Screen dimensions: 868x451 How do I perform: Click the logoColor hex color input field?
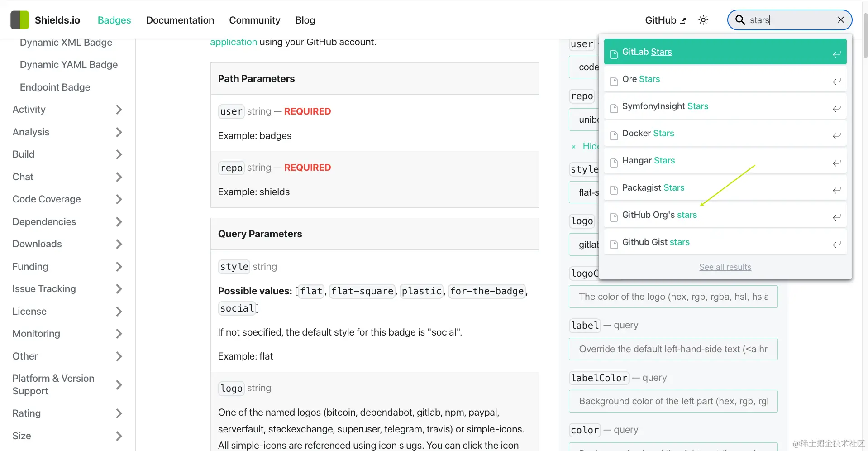click(673, 297)
